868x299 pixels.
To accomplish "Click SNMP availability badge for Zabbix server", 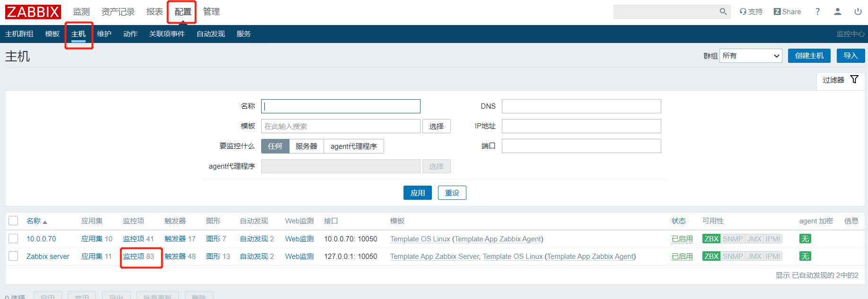I will point(733,256).
